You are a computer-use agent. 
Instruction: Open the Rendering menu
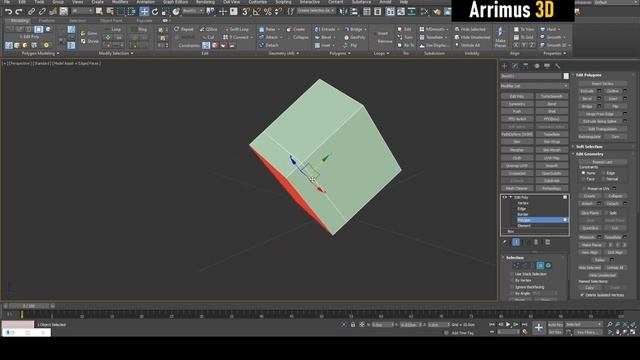[x=205, y=2]
